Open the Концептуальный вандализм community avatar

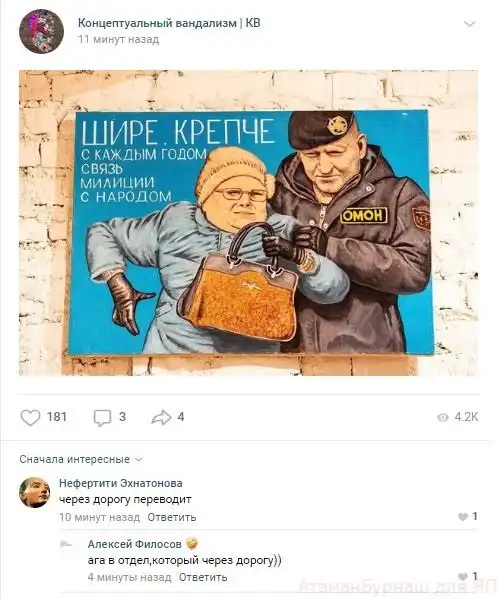point(41,31)
